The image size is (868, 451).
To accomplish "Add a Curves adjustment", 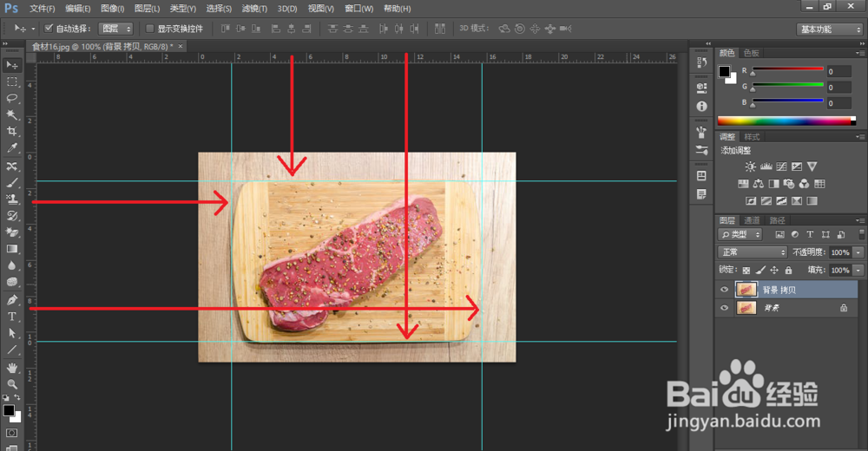I will point(782,167).
